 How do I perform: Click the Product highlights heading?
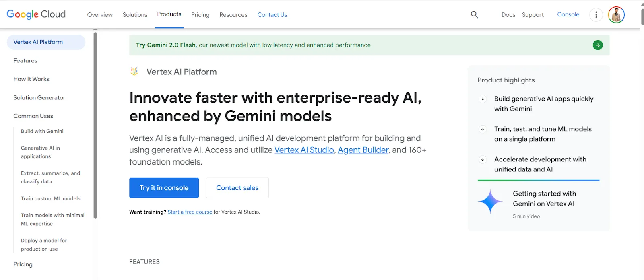506,80
